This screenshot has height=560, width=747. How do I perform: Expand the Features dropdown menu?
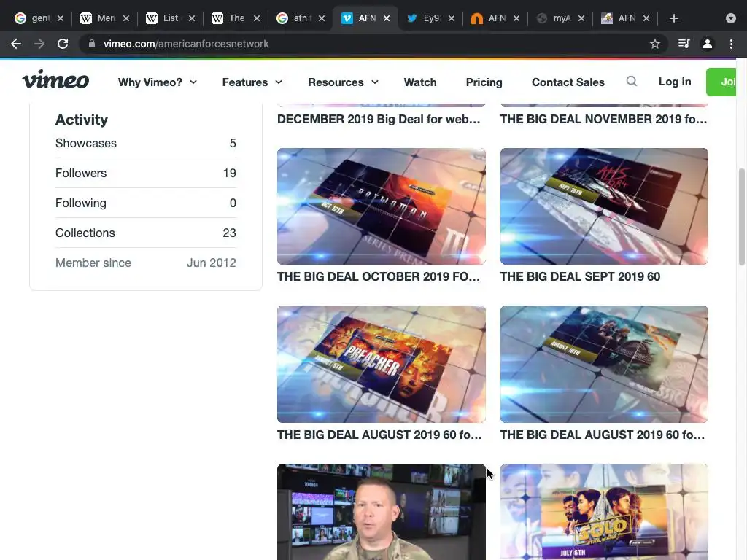coord(252,82)
